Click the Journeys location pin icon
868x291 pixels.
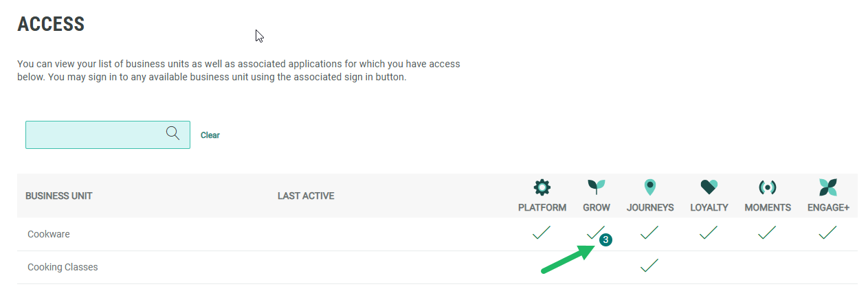649,187
